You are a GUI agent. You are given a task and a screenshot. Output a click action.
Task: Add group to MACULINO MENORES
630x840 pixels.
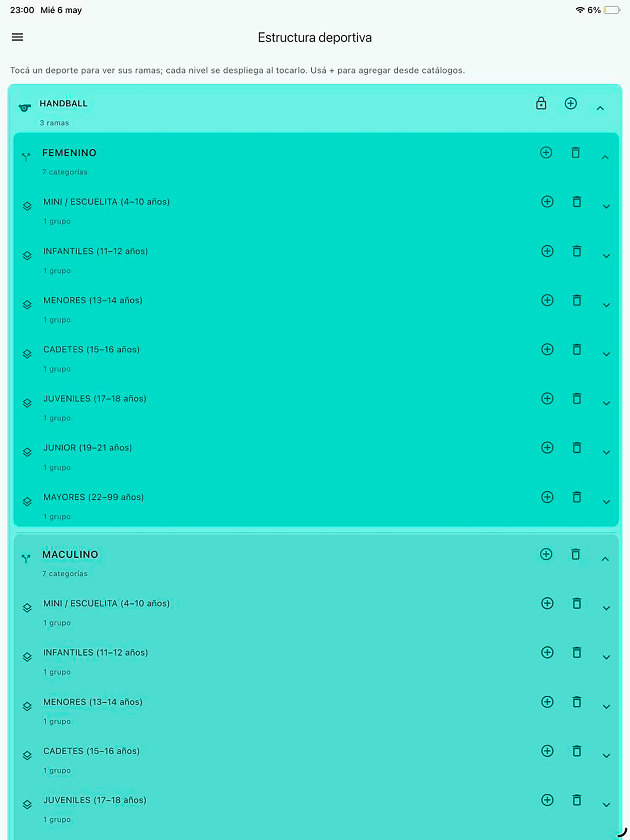click(547, 702)
